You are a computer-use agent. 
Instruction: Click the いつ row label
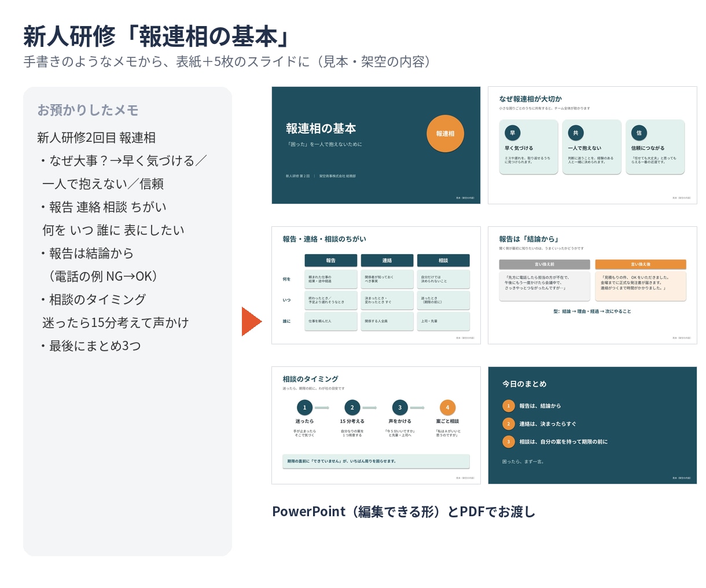pos(286,300)
